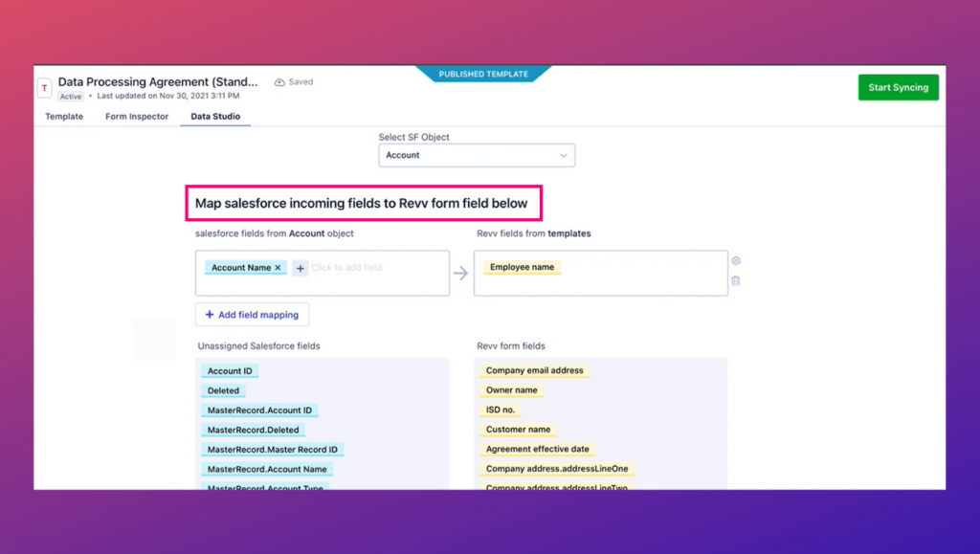Pick Company address.addressLineOne field

point(557,469)
